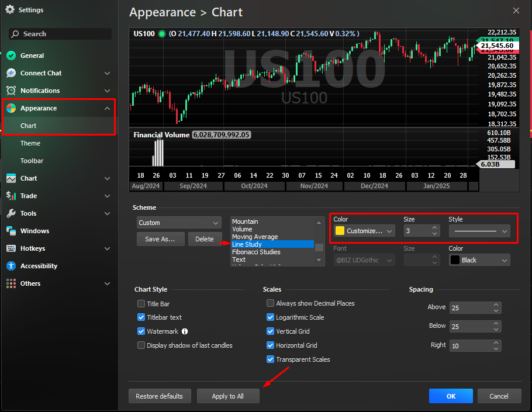
Task: Select Theme in the sidebar
Action: coord(30,143)
